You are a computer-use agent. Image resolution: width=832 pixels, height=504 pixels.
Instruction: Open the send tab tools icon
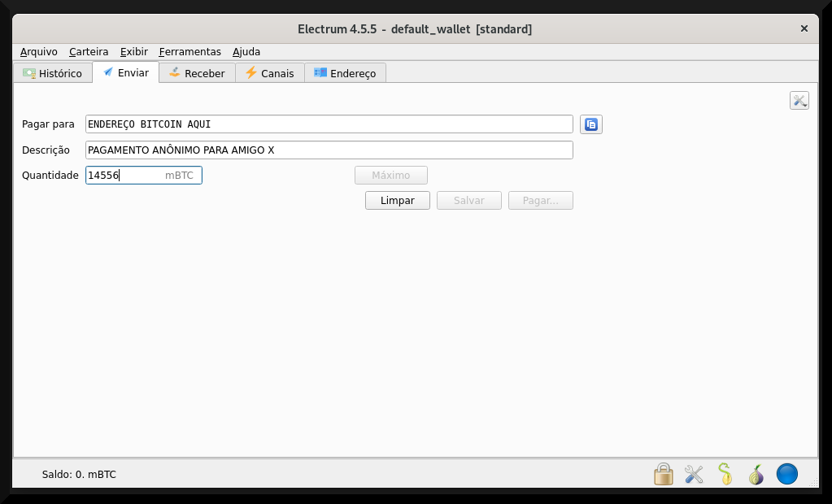tap(799, 100)
